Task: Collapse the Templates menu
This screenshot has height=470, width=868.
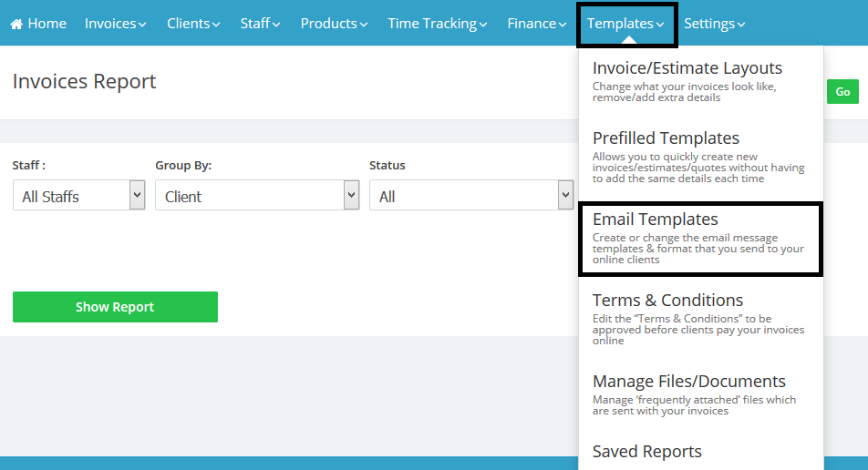Action: (x=625, y=24)
